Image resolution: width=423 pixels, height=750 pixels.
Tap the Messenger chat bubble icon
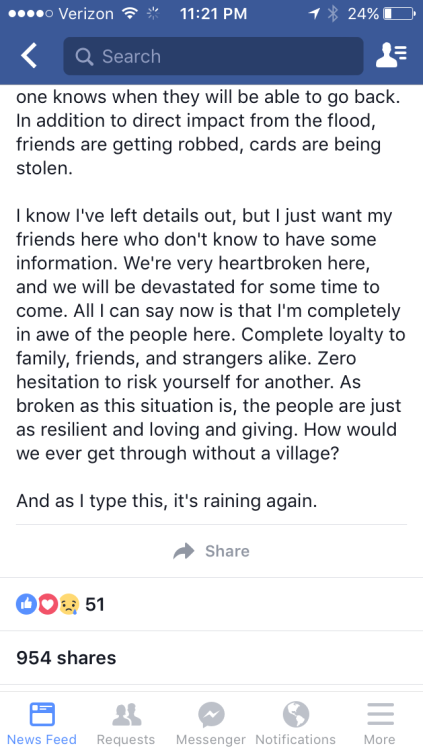pos(212,716)
